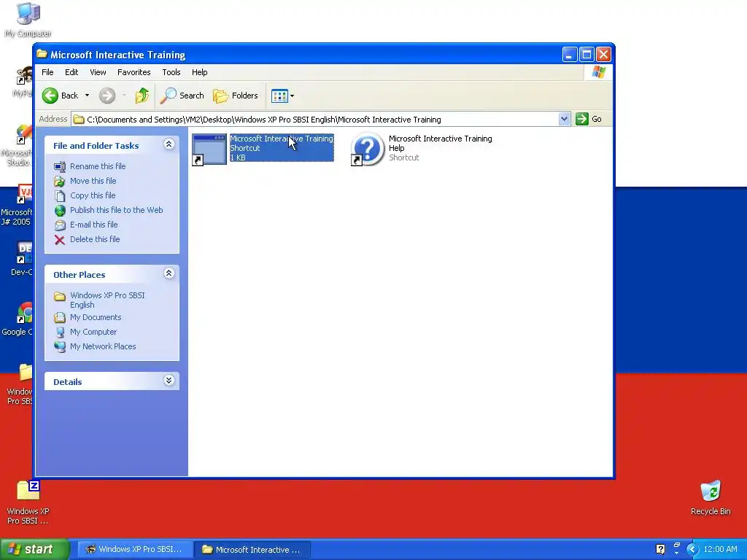This screenshot has width=747, height=560.
Task: Click Microsoft Interactive taskbar button
Action: coord(252,550)
